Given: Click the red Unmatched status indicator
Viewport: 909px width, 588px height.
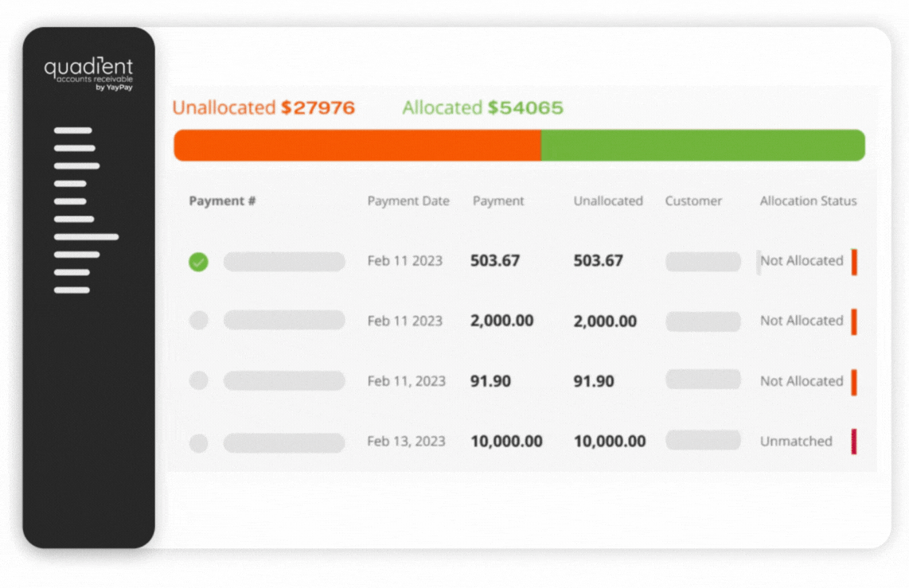Looking at the screenshot, I should (x=854, y=442).
